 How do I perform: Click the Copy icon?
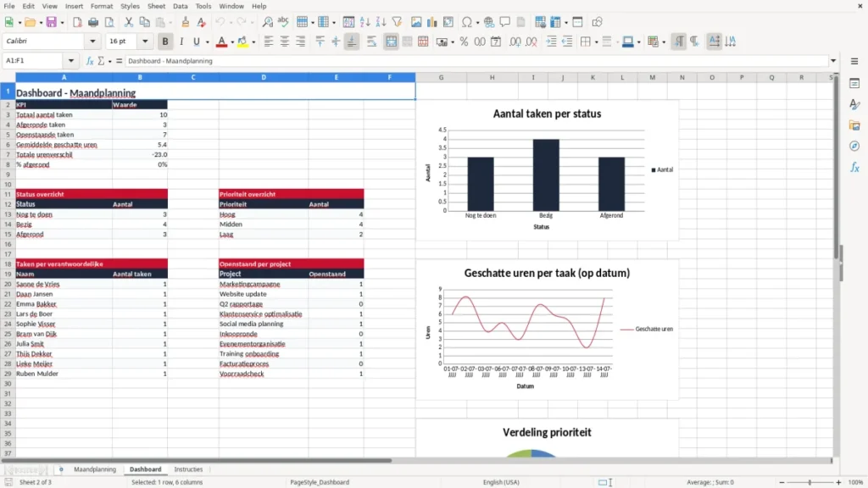144,22
